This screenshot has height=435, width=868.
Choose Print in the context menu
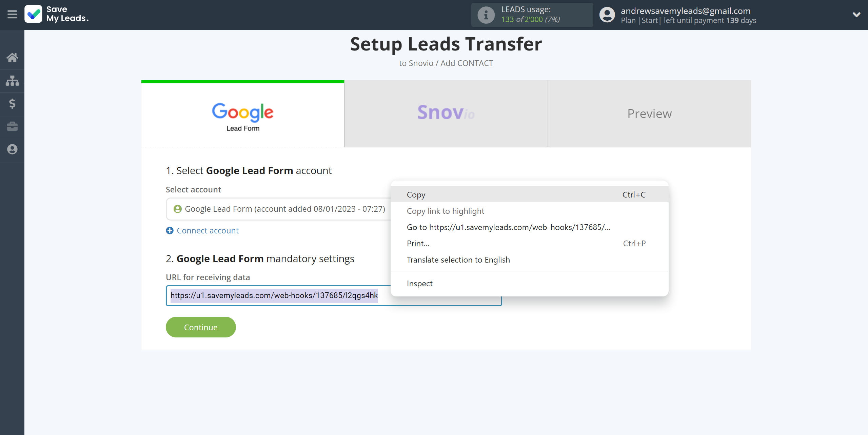tap(529, 243)
